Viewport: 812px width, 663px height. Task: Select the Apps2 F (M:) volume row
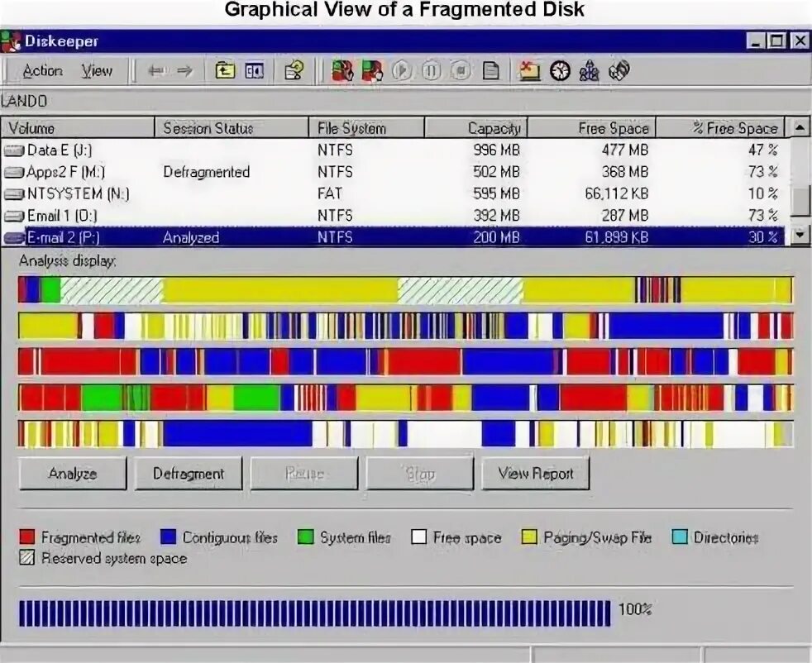[393, 172]
